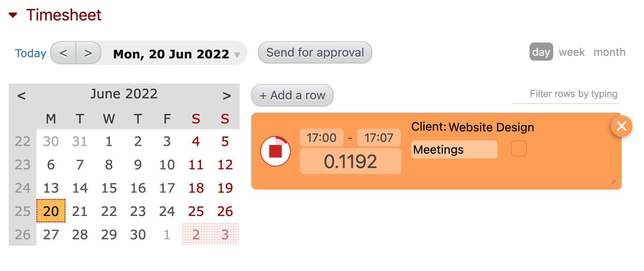
Task: Click Add a row
Action: click(292, 95)
